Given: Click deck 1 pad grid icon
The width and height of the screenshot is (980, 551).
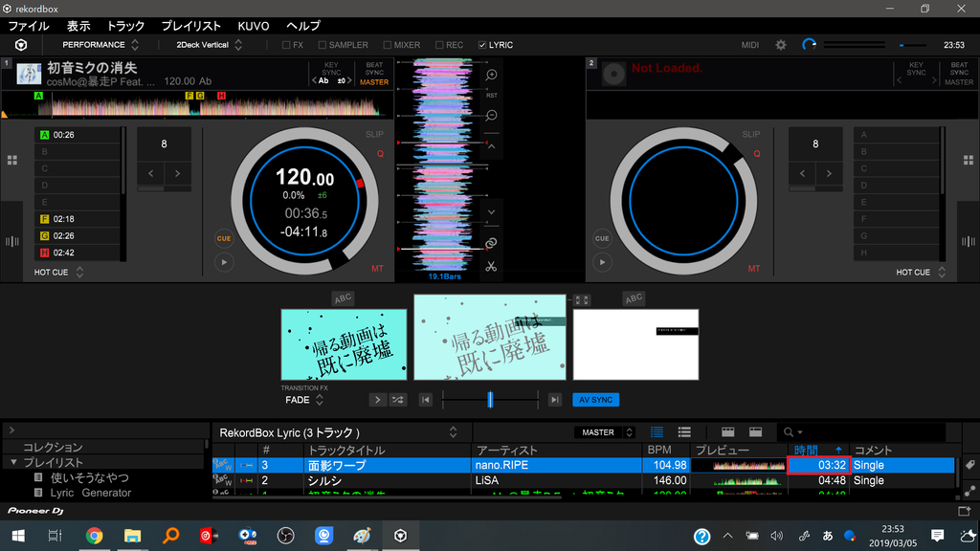Looking at the screenshot, I should [11, 161].
